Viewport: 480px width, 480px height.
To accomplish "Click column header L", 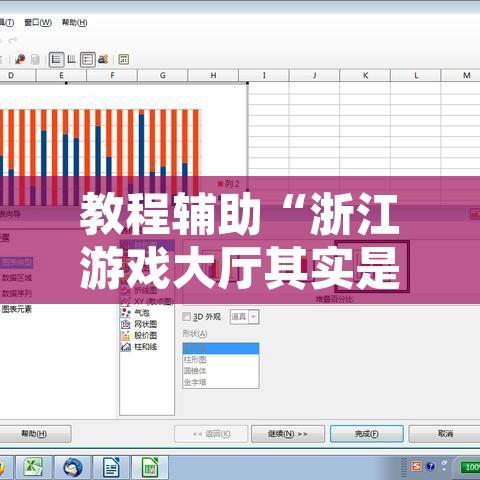I will (416, 76).
